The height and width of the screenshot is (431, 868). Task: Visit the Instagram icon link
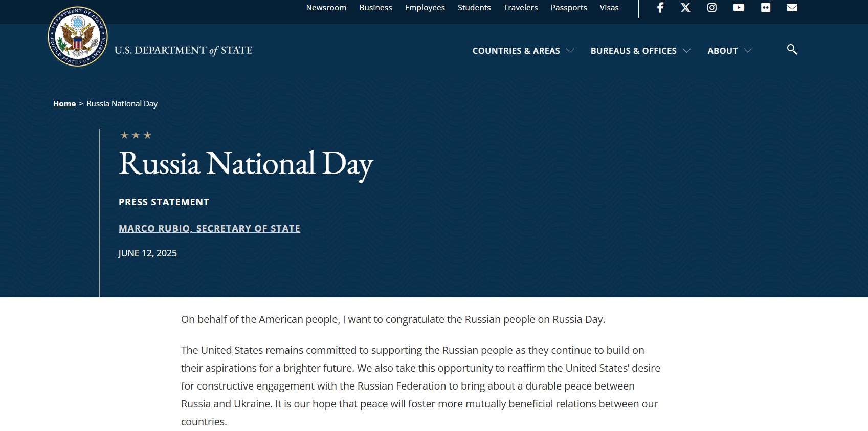(712, 8)
